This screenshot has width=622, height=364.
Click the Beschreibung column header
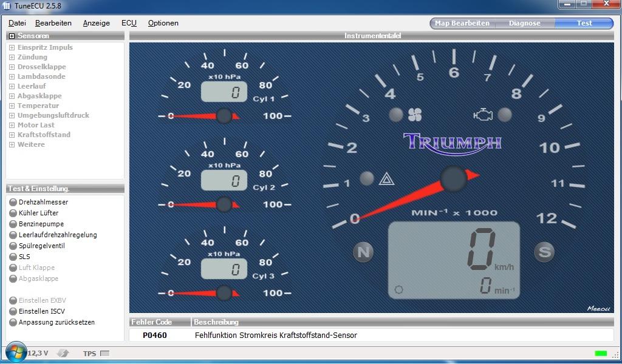[403, 322]
